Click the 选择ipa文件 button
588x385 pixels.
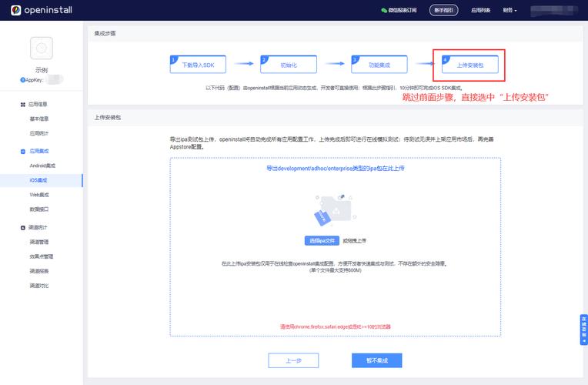tap(322, 240)
